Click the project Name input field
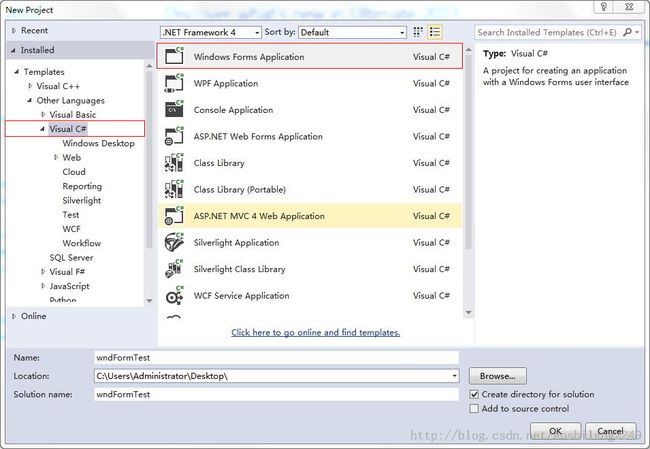650x449 pixels. pos(276,357)
